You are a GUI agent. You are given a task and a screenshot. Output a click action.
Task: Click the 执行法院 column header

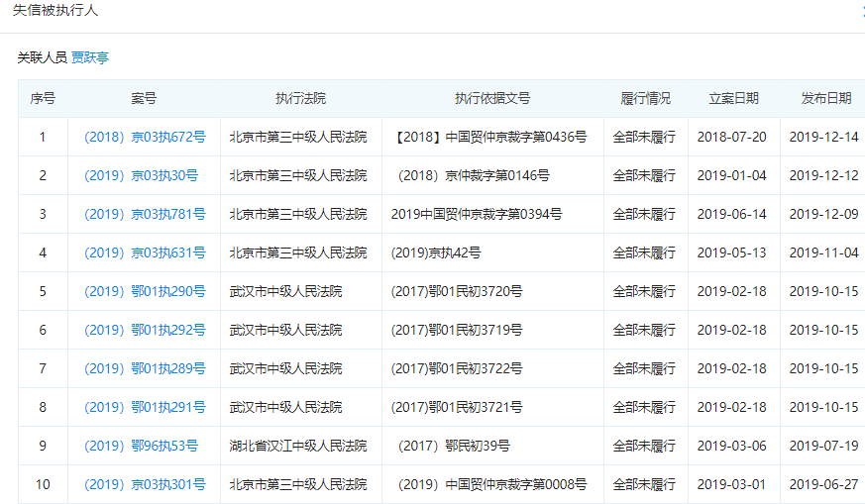pos(300,99)
